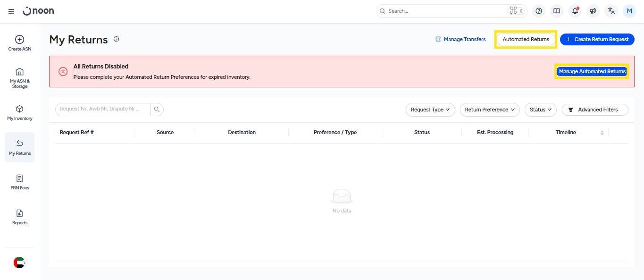Expand the Request Type dropdown
The height and width of the screenshot is (280, 644).
(x=430, y=110)
